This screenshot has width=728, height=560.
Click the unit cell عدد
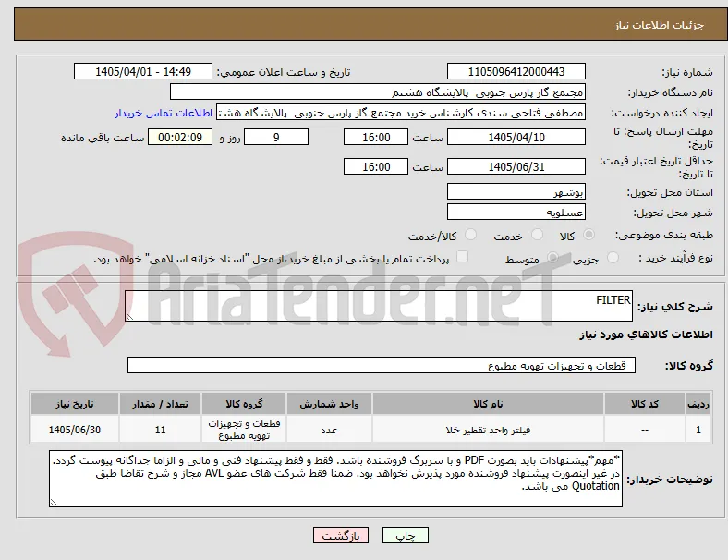click(x=329, y=430)
